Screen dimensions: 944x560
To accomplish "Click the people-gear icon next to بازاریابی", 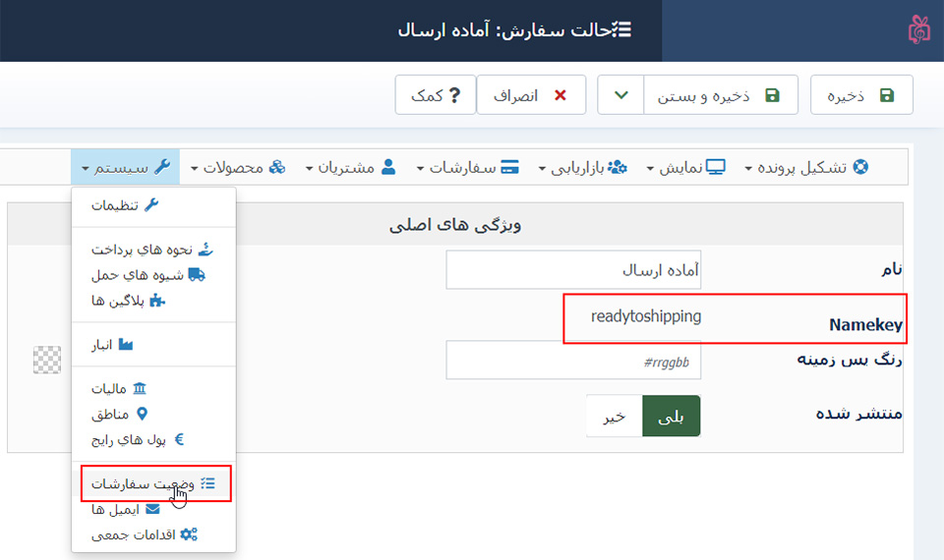I will tap(618, 167).
